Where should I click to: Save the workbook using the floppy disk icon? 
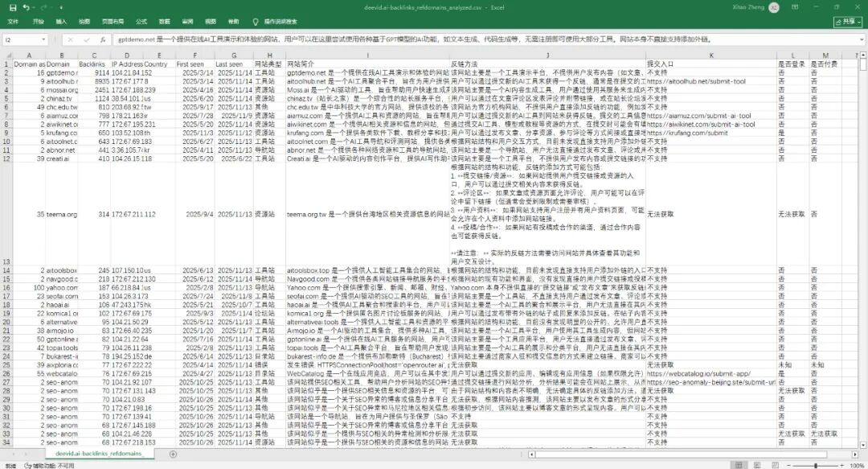click(x=14, y=8)
